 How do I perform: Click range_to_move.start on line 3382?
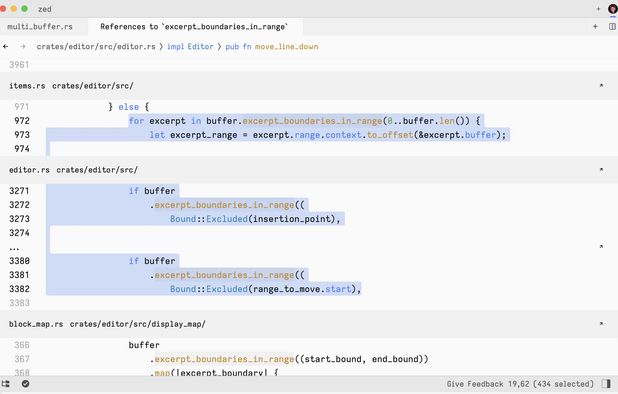coord(302,289)
